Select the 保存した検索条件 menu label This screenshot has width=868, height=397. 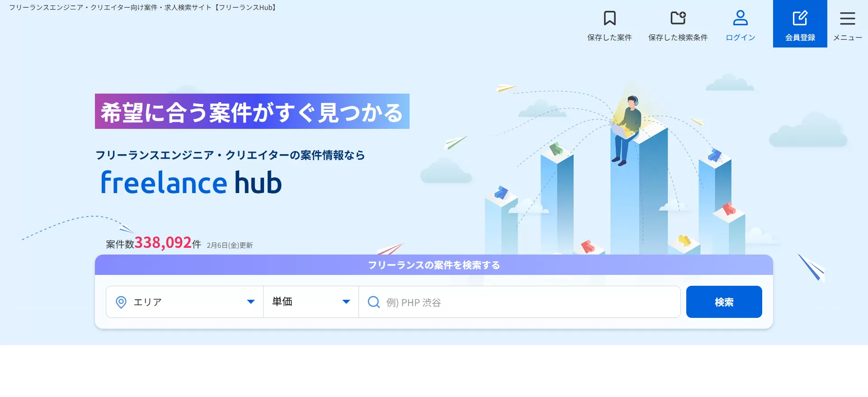point(678,38)
